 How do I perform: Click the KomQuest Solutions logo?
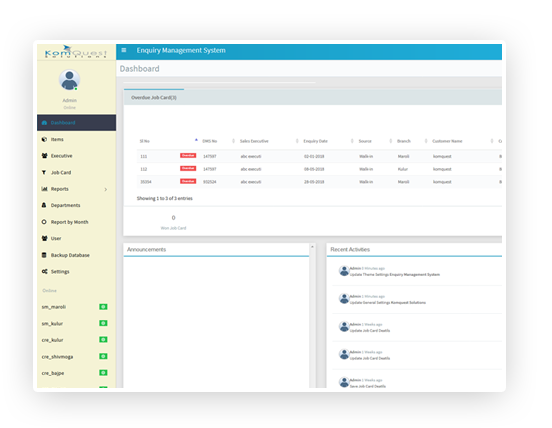pyautogui.click(x=76, y=52)
